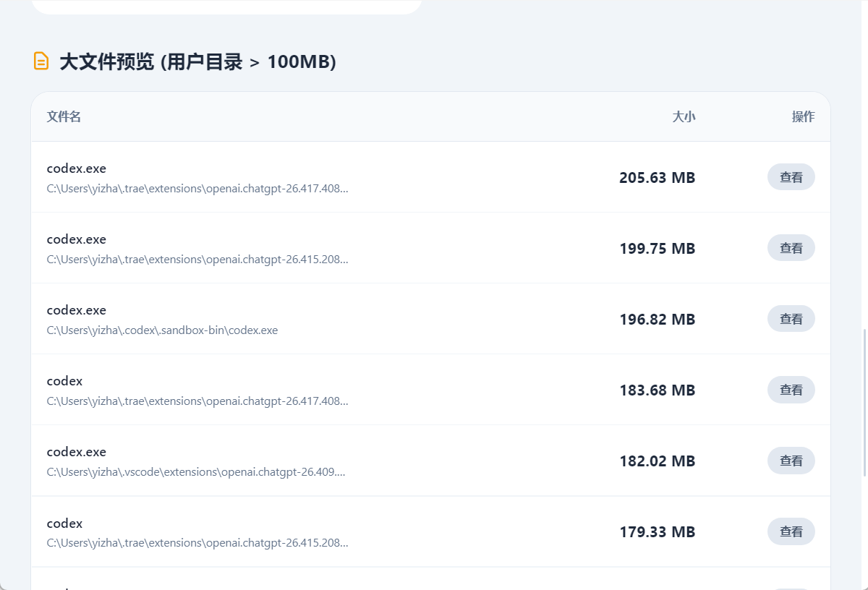
Task: Click the vertical scrollbar on the right edge
Action: pyautogui.click(x=864, y=403)
